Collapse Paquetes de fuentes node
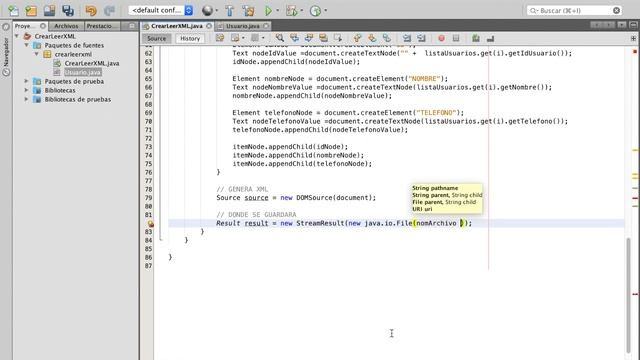 [27, 45]
